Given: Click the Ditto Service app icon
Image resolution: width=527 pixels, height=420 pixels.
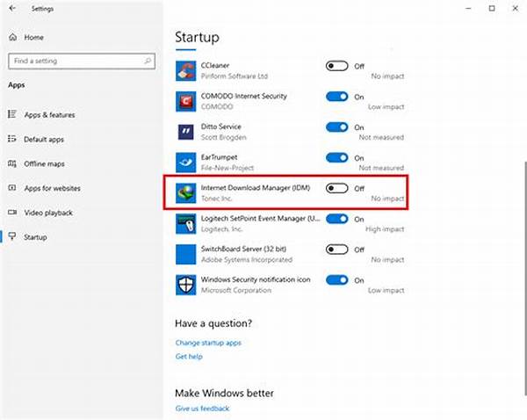Looking at the screenshot, I should point(186,131).
